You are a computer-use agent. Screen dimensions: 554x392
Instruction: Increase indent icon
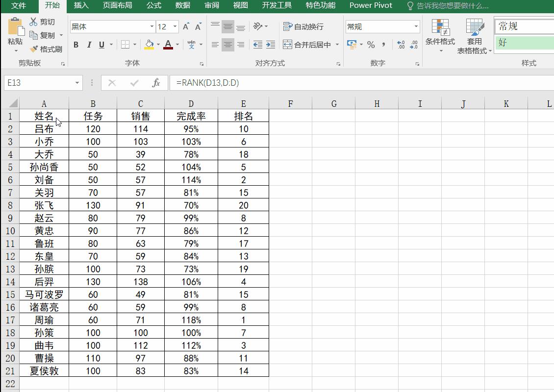271,45
